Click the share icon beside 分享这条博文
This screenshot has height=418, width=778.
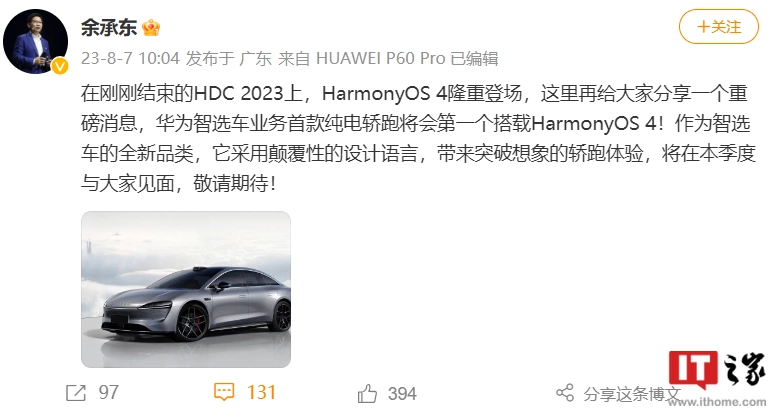565,393
